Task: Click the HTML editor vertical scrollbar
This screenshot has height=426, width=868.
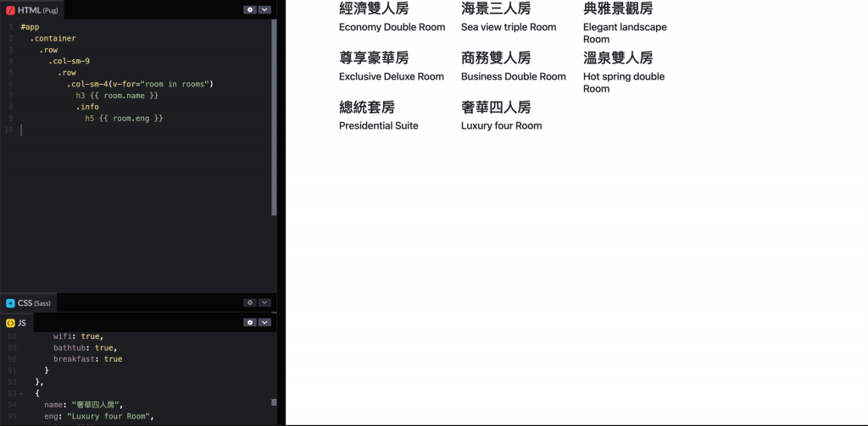Action: pos(274,117)
